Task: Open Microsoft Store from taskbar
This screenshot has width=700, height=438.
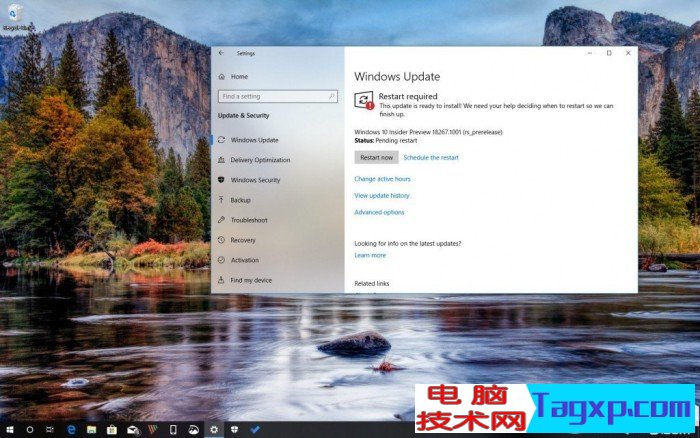Action: pos(112,430)
